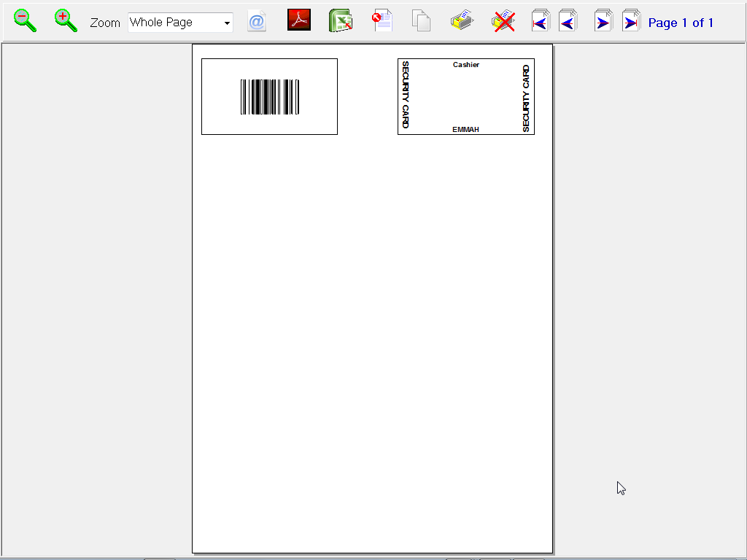Click the Cashier security card preview

click(x=465, y=96)
